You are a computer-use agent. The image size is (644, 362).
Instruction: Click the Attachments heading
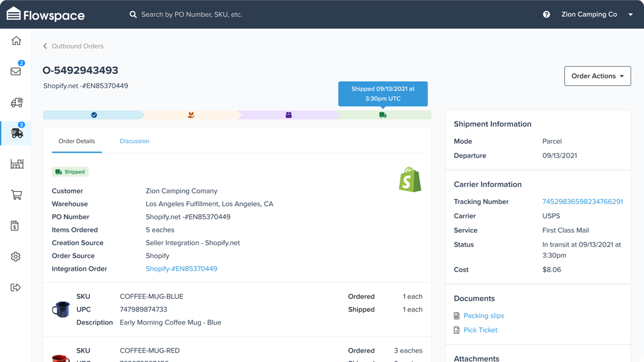[477, 359]
